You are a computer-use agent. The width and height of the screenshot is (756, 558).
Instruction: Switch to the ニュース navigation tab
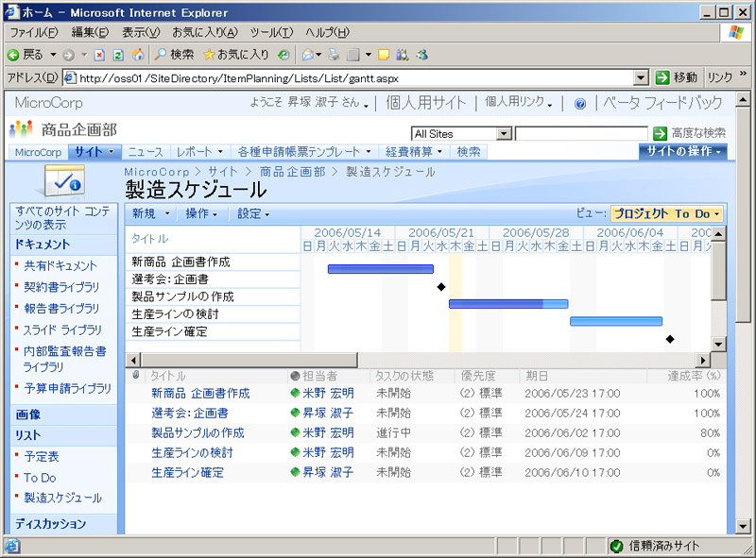coord(146,151)
